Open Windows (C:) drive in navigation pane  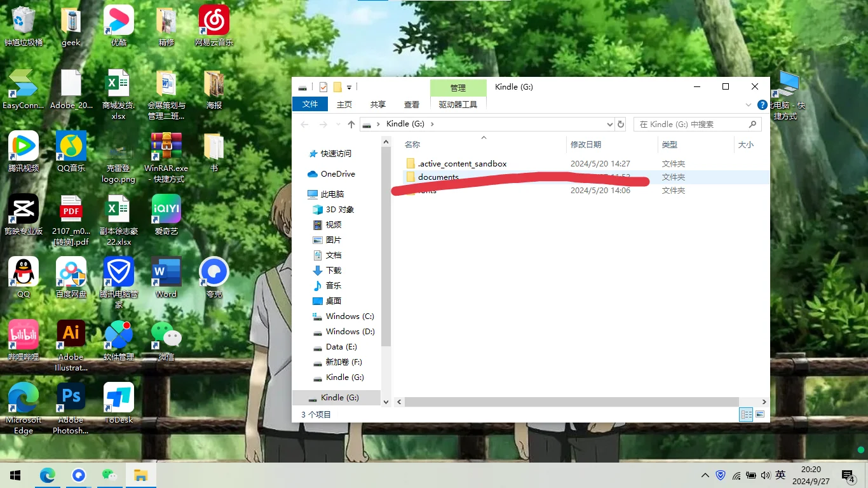tap(350, 316)
